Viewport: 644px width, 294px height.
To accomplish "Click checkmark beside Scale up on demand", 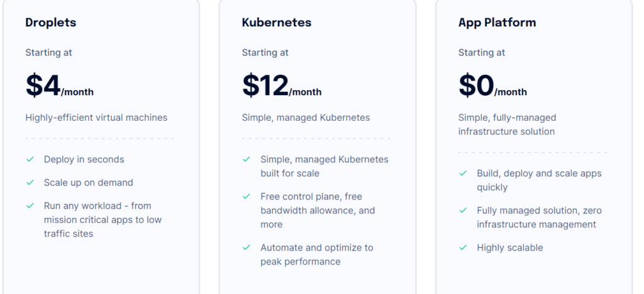I will [x=30, y=183].
